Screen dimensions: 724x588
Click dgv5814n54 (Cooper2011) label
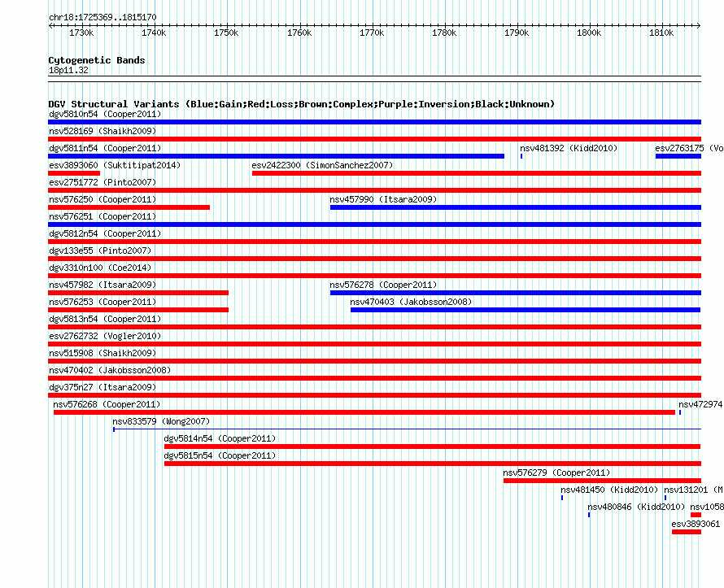click(x=220, y=438)
